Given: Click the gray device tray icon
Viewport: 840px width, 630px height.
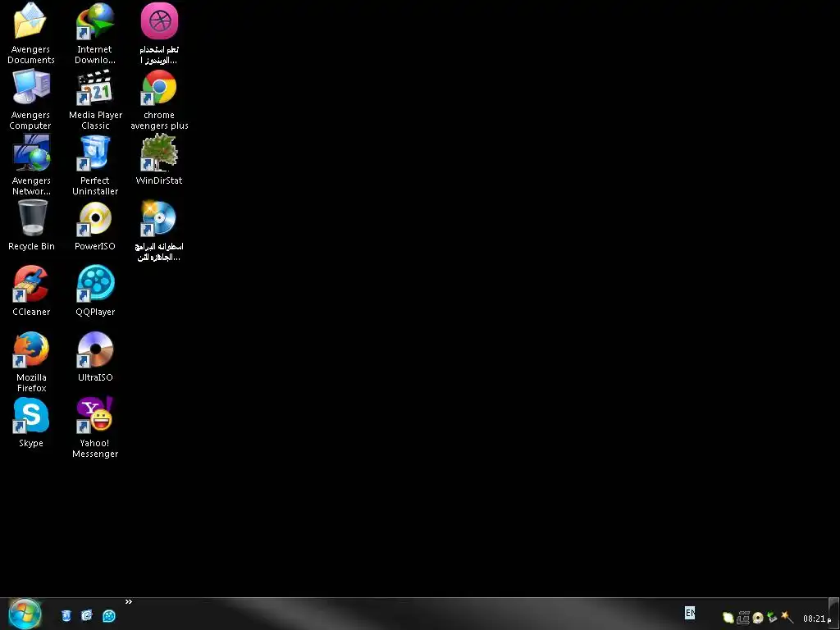Looking at the screenshot, I should (742, 618).
